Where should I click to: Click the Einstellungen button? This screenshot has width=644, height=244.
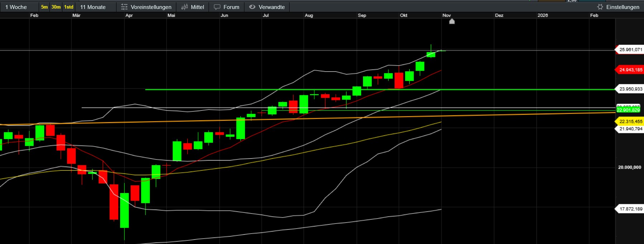622,7
